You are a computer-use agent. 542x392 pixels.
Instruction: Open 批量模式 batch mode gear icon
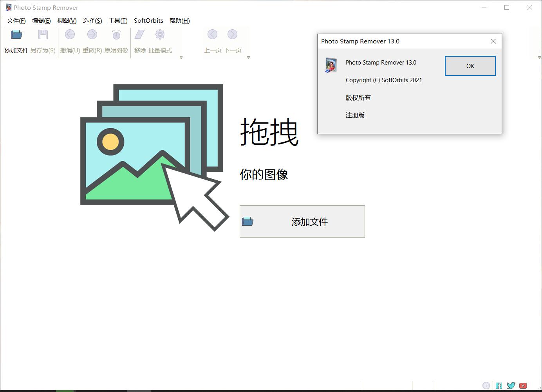point(160,34)
